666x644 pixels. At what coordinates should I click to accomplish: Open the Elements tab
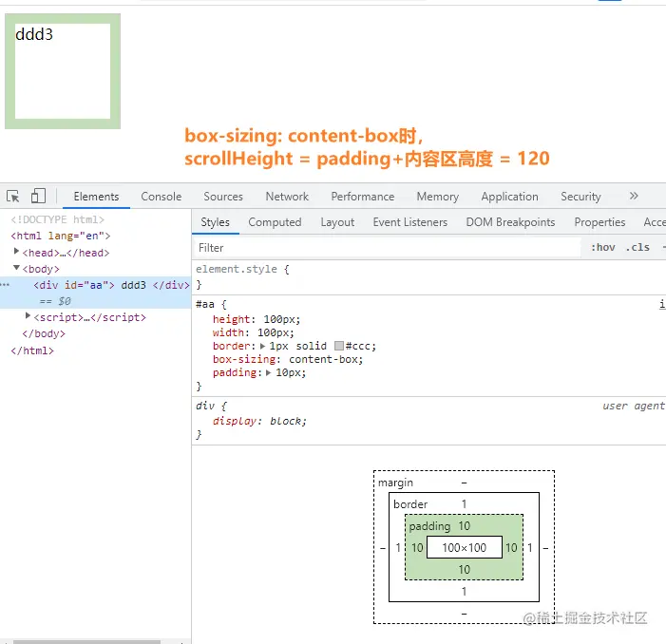[x=96, y=197]
